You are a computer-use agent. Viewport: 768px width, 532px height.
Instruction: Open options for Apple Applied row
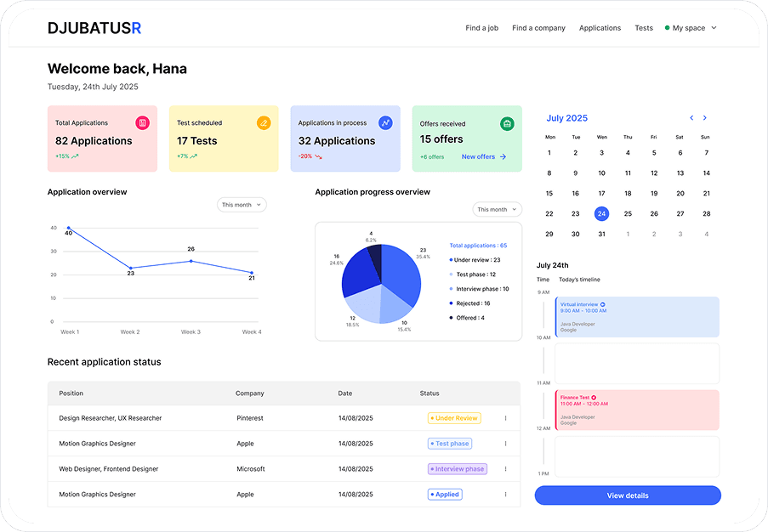tap(505, 495)
